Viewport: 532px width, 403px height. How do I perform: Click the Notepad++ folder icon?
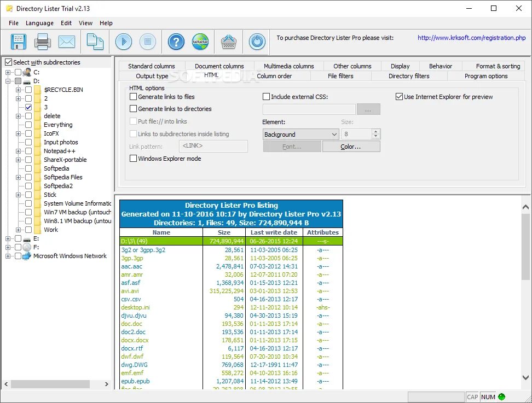pos(38,151)
